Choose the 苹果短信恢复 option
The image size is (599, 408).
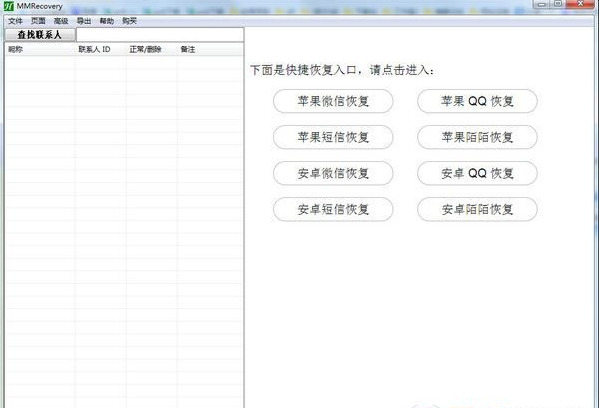tap(333, 137)
